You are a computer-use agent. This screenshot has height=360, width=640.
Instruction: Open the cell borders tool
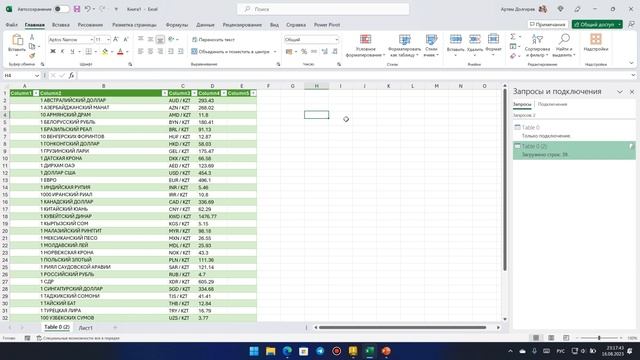coord(89,52)
